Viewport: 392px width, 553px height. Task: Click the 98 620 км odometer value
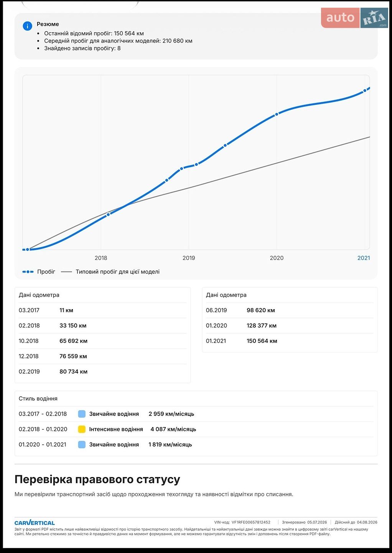pos(261,310)
